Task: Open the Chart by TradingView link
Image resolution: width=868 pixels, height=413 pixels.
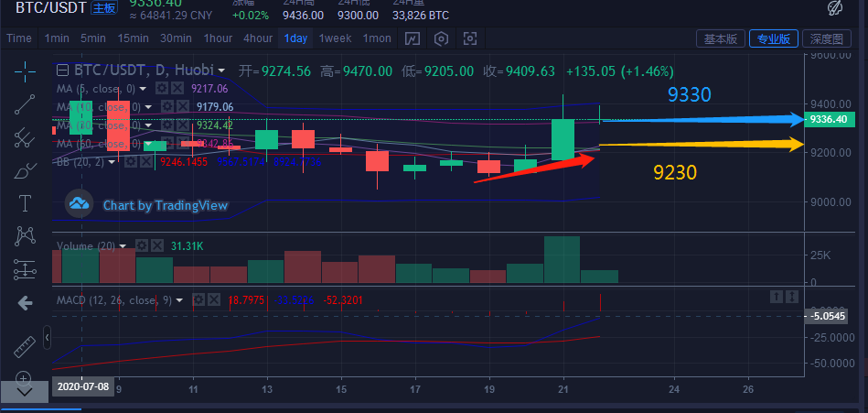Action: pyautogui.click(x=165, y=205)
